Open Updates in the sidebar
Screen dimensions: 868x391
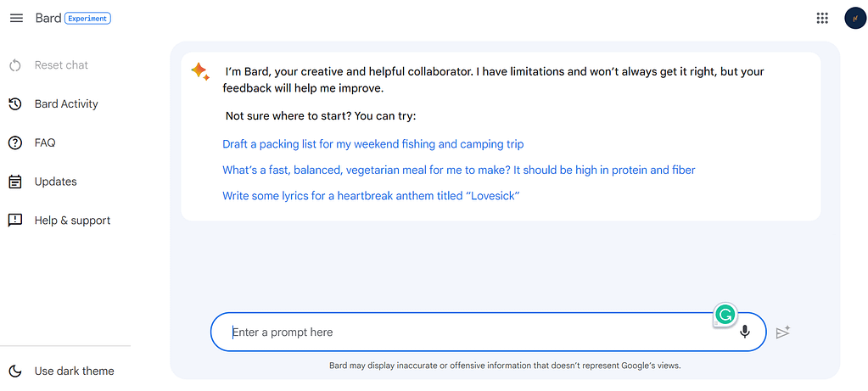point(55,182)
